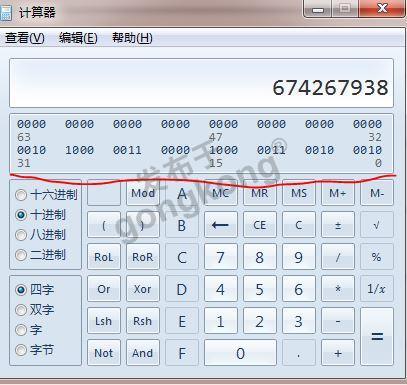The image size is (407, 385).
Task: Click the number 4 key
Action: coord(221,289)
